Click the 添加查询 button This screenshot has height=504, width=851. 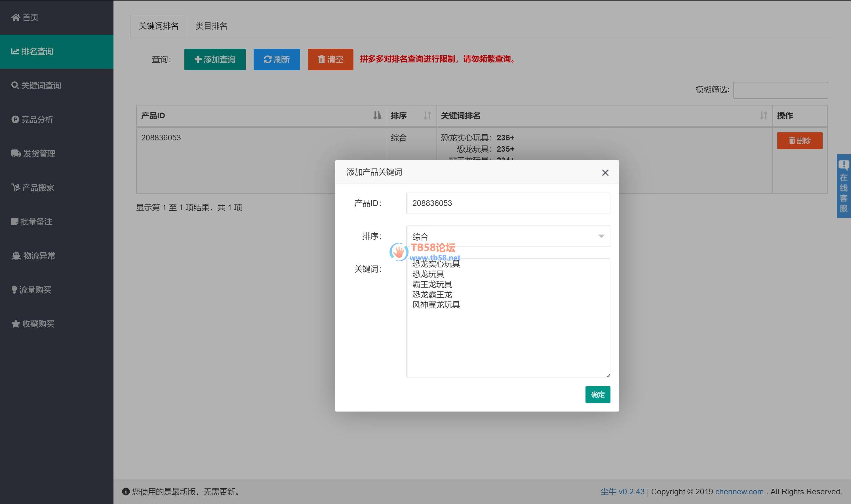tap(215, 60)
